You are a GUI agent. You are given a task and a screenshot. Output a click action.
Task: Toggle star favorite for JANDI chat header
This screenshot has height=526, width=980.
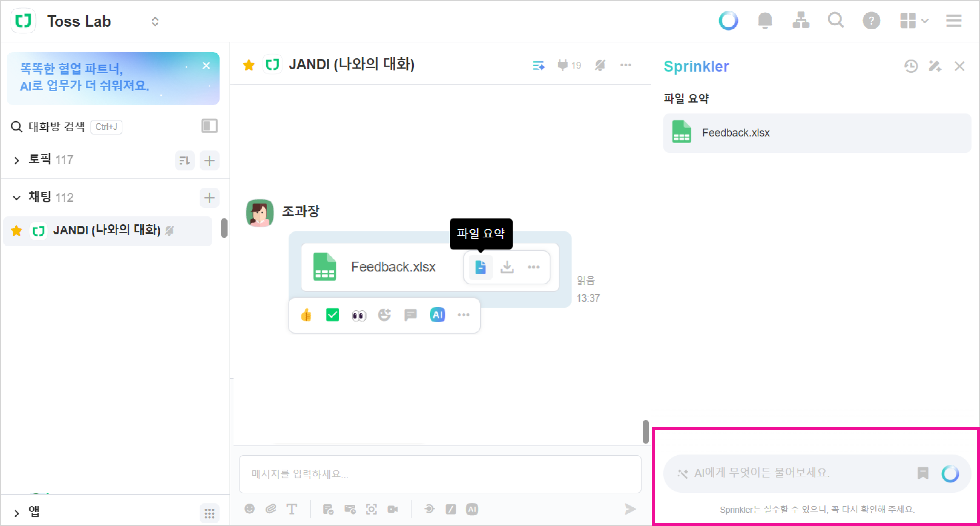(x=249, y=65)
